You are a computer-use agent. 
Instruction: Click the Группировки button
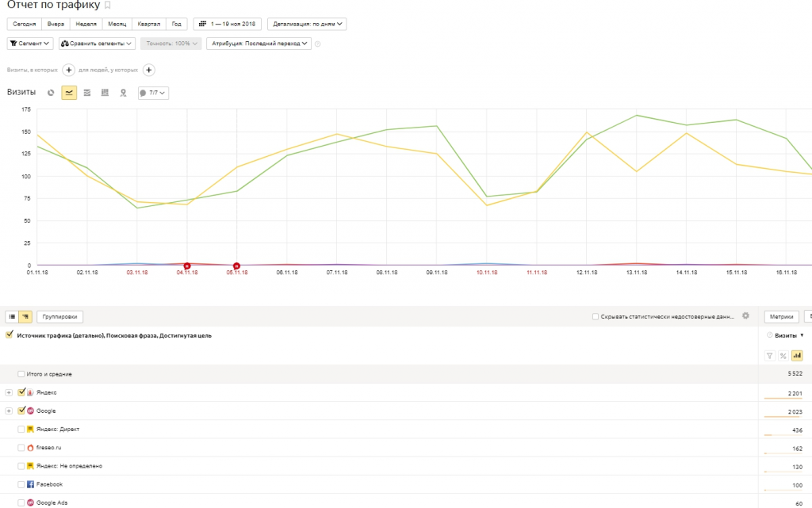59,316
